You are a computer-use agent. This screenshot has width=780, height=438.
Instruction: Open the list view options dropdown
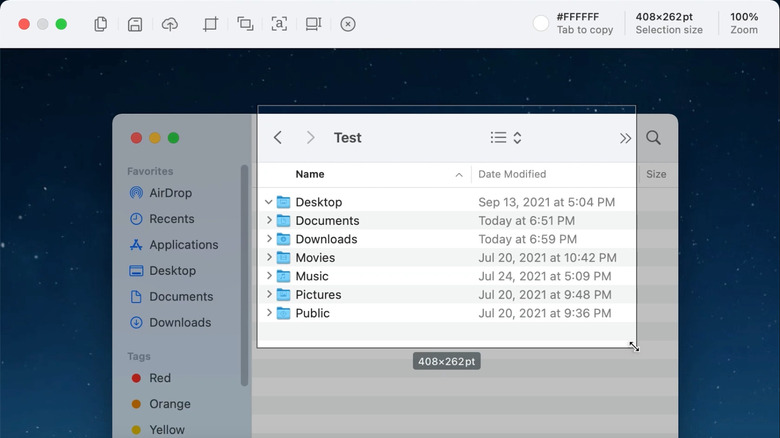click(x=506, y=138)
